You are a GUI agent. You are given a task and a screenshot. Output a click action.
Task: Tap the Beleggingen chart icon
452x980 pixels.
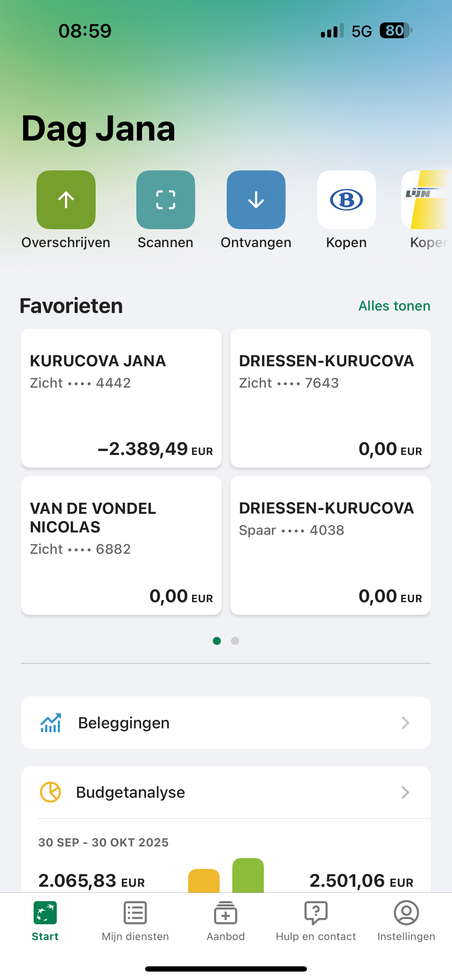50,722
